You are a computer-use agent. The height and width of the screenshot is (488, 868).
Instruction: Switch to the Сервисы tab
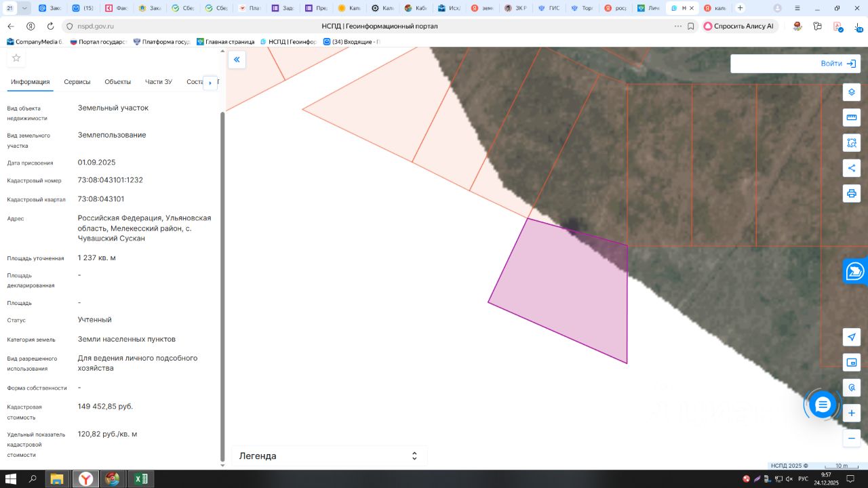point(77,82)
